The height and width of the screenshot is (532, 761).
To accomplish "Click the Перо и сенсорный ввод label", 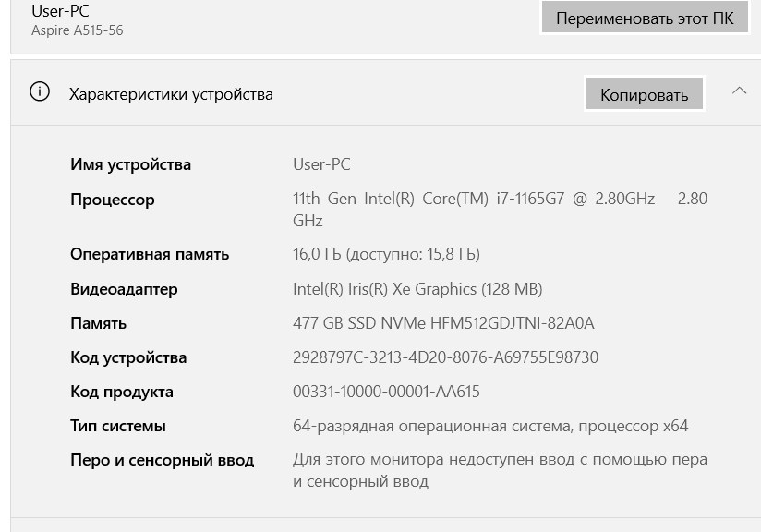I will point(162,460).
